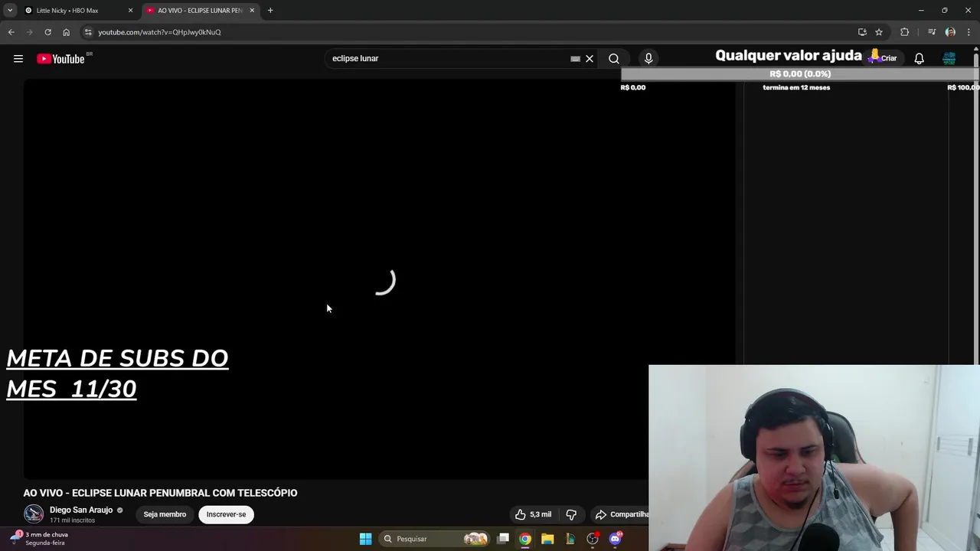Image resolution: width=980 pixels, height=551 pixels.
Task: Open the OBS Studio taskbar icon
Action: (593, 539)
